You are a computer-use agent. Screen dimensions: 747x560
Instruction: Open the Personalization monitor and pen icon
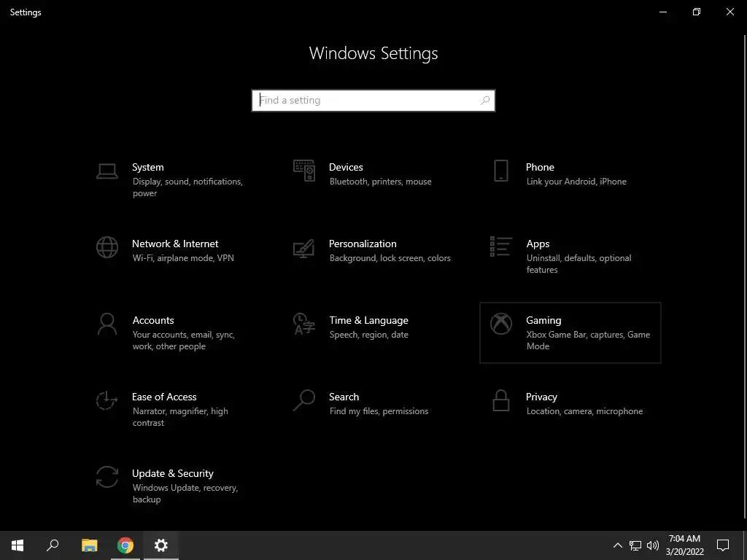click(x=304, y=248)
